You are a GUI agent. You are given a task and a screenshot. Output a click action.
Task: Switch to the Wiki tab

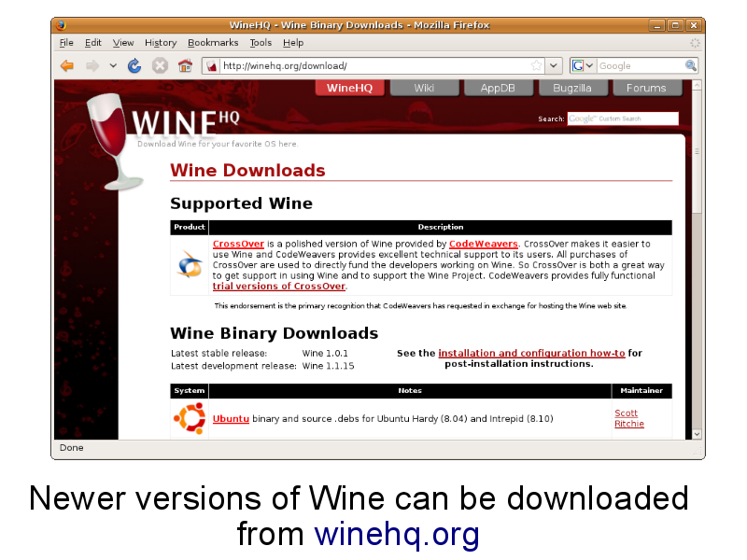pos(424,88)
